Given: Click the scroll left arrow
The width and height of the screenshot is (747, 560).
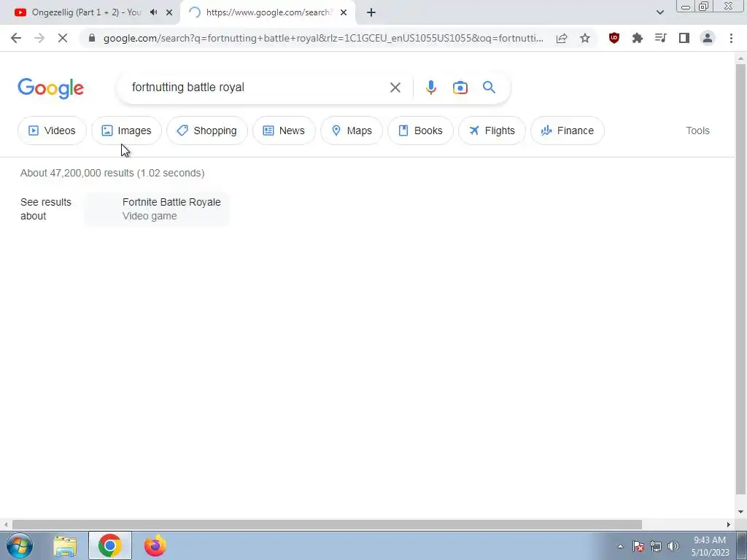Looking at the screenshot, I should pos(6,524).
